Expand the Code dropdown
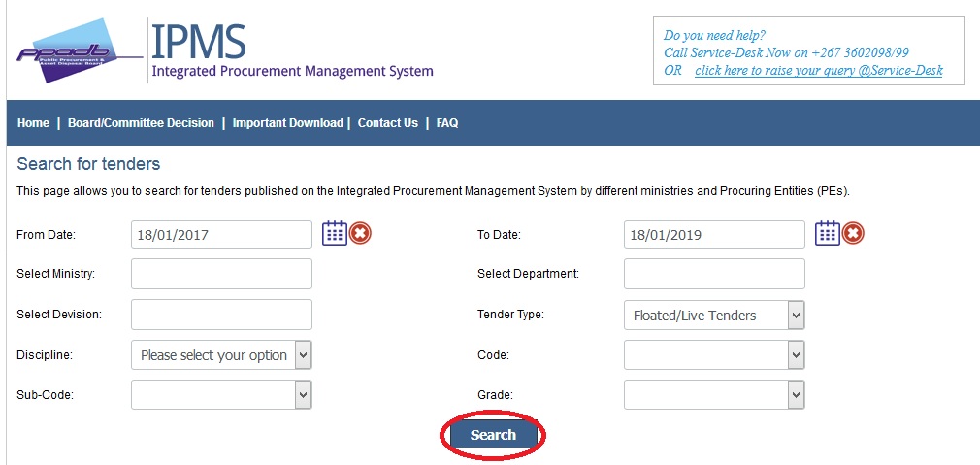980x465 pixels. tap(714, 355)
